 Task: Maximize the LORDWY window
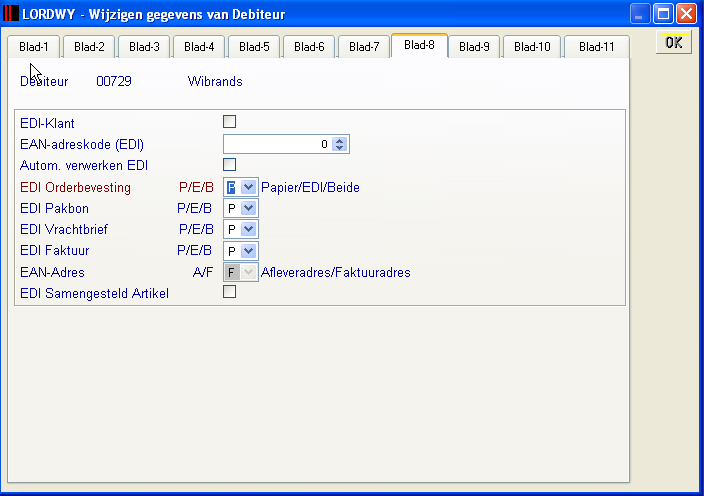663,13
